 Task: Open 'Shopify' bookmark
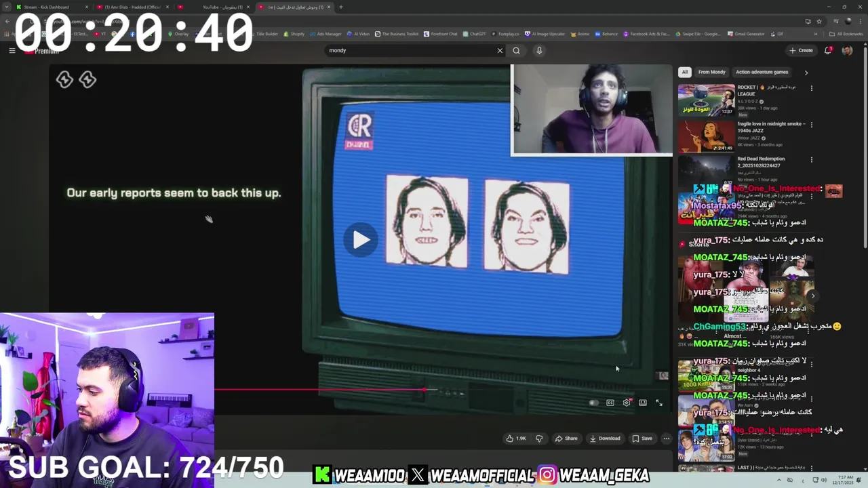tap(294, 34)
